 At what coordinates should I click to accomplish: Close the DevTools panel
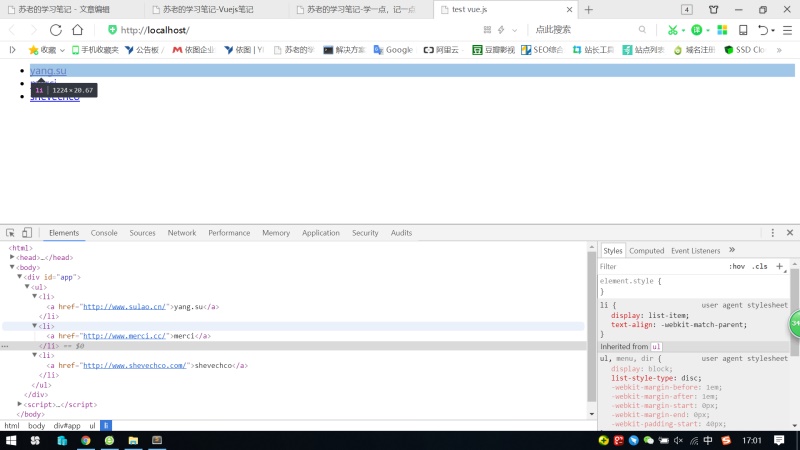(x=790, y=233)
